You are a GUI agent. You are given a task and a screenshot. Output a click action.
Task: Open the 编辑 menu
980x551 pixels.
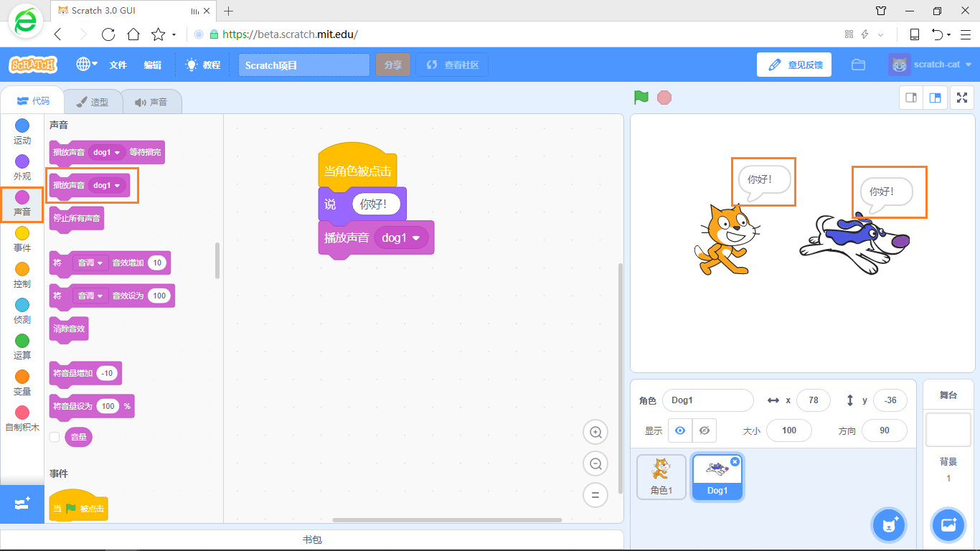152,65
